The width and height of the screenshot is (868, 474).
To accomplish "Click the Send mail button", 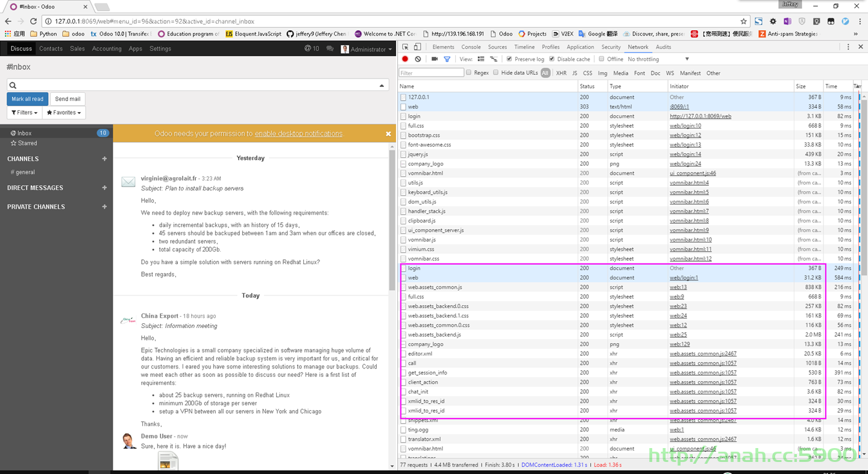I will [x=68, y=99].
